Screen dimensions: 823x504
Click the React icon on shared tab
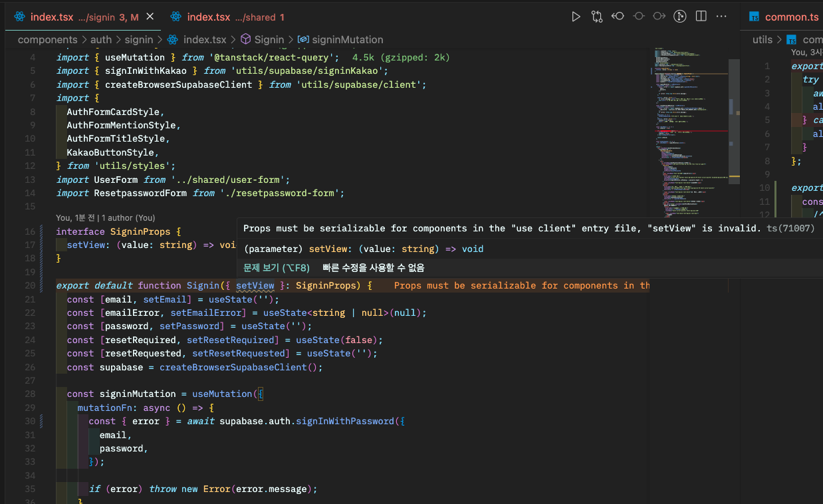pyautogui.click(x=176, y=17)
